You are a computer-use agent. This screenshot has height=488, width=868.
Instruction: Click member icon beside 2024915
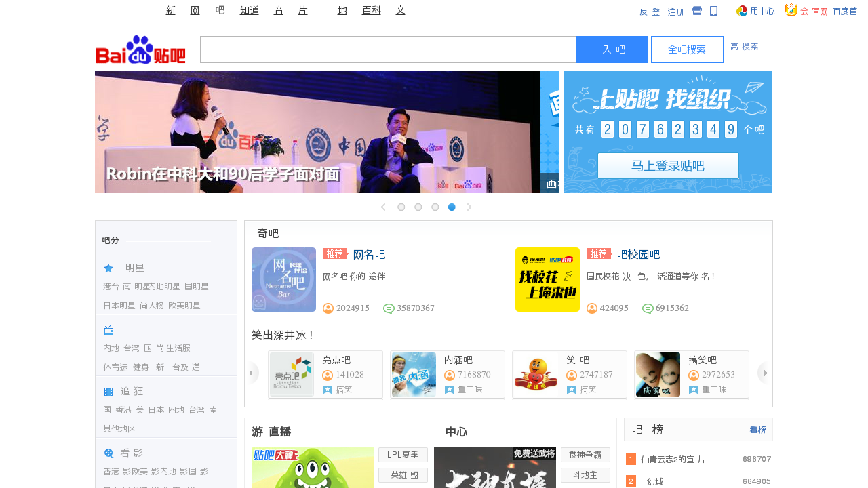328,308
